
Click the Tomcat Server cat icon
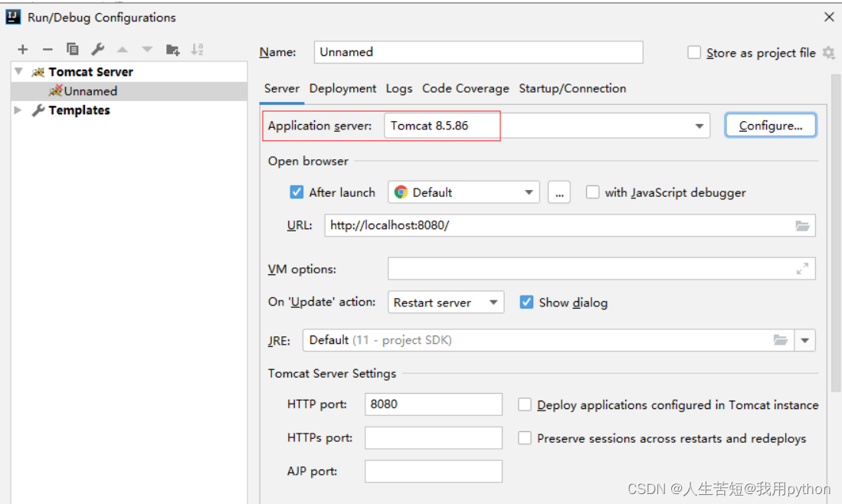(x=38, y=72)
